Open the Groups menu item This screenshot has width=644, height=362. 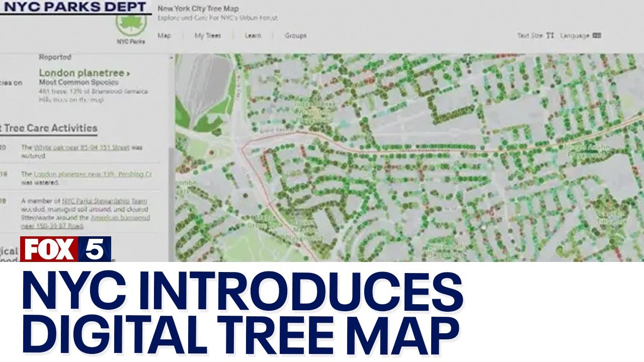(x=295, y=36)
